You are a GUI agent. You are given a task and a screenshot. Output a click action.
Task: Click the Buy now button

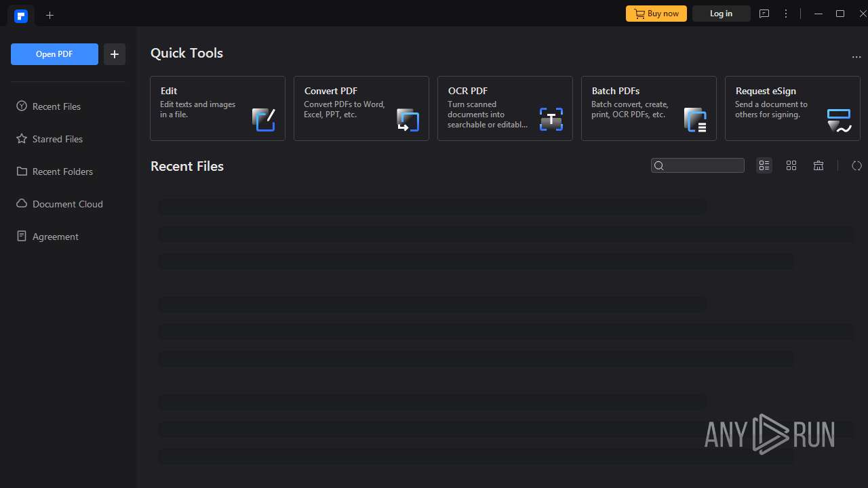click(656, 14)
